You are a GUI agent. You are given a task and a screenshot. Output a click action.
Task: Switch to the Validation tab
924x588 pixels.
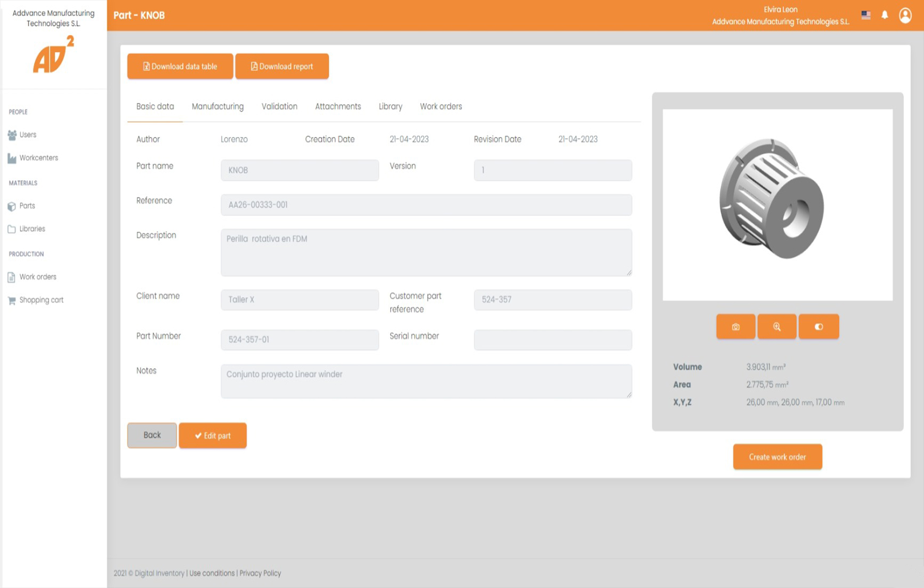coord(279,107)
